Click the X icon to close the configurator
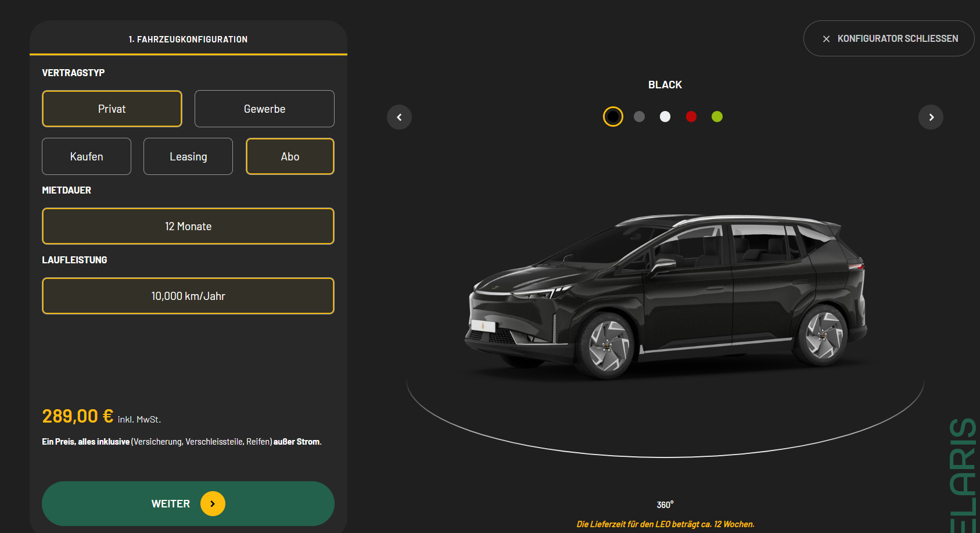980x533 pixels. (x=826, y=39)
